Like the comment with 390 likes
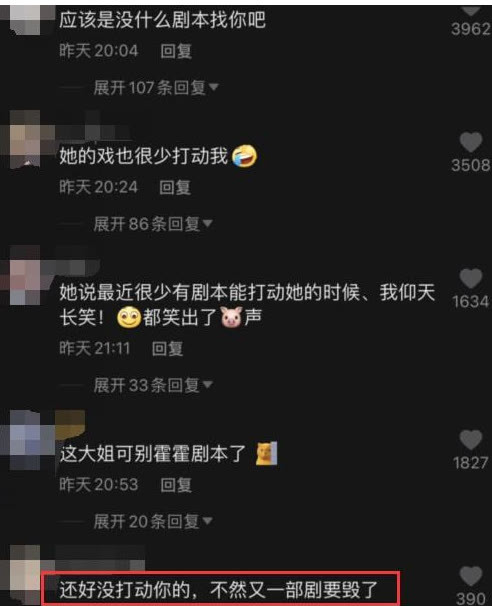 tap(471, 576)
